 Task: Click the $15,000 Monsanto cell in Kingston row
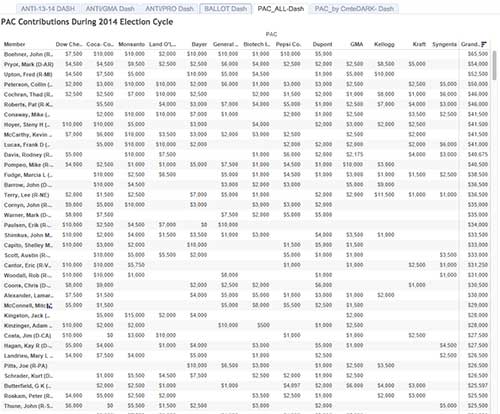pyautogui.click(x=135, y=315)
